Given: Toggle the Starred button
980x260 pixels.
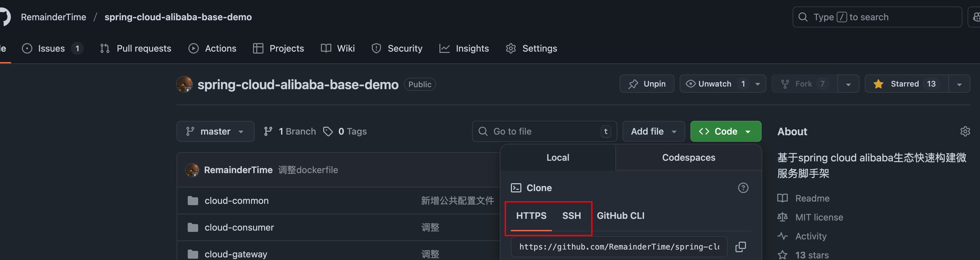Looking at the screenshot, I should pos(907,84).
